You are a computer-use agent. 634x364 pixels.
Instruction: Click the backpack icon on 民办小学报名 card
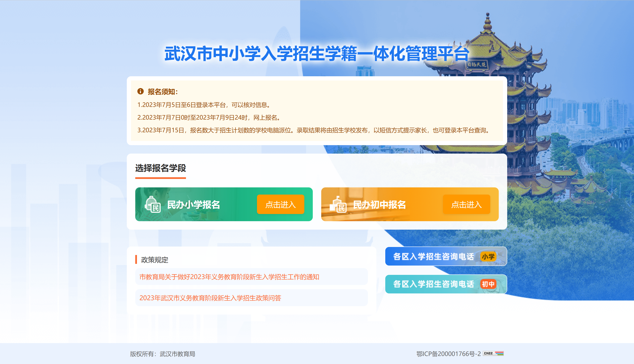(153, 204)
